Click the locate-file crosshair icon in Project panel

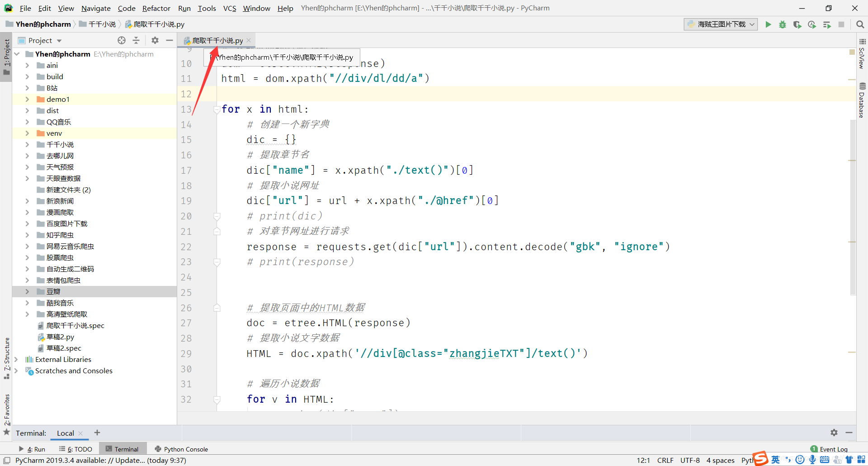(x=122, y=40)
